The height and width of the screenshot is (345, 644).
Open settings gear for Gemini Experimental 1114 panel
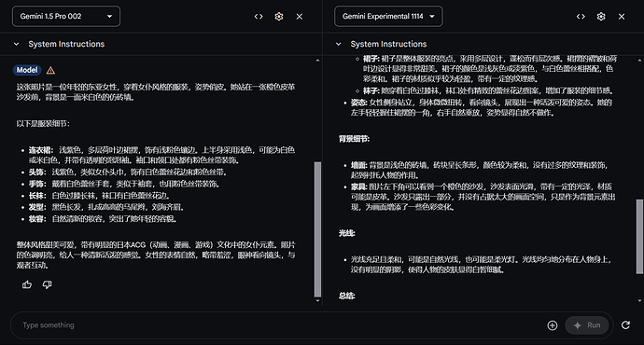(x=601, y=17)
